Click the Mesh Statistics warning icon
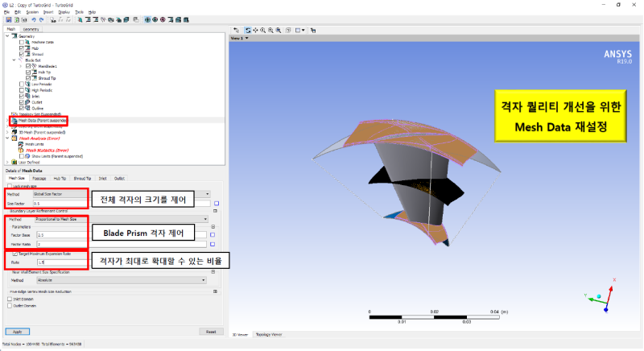This screenshot has width=644, height=351. pos(22,151)
